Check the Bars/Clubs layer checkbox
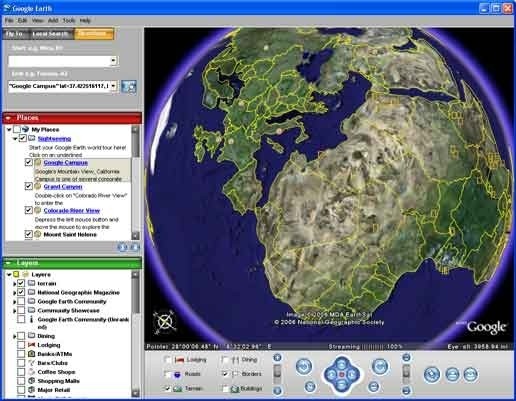The width and height of the screenshot is (516, 401). coord(21,363)
